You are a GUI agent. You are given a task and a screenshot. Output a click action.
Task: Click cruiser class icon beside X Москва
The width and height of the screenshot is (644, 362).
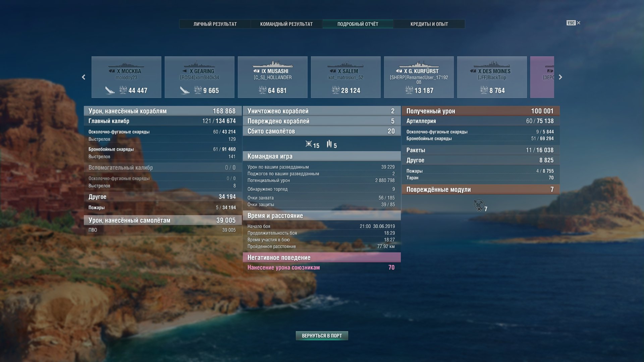112,71
